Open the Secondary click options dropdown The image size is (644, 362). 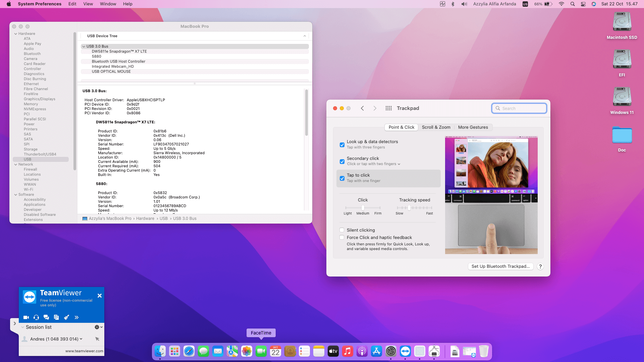[x=374, y=164]
